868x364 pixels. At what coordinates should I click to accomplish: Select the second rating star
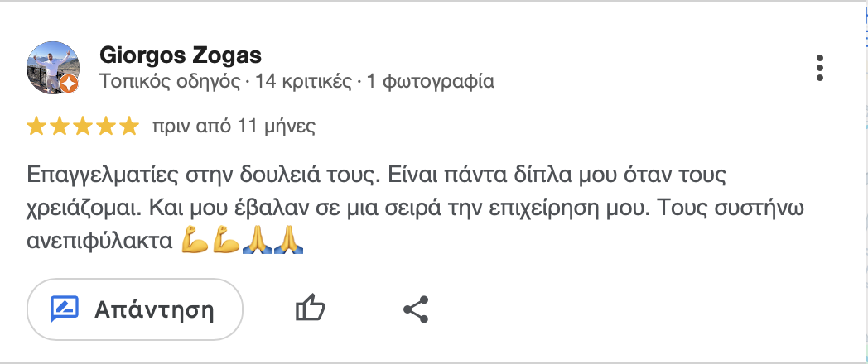[x=60, y=127]
